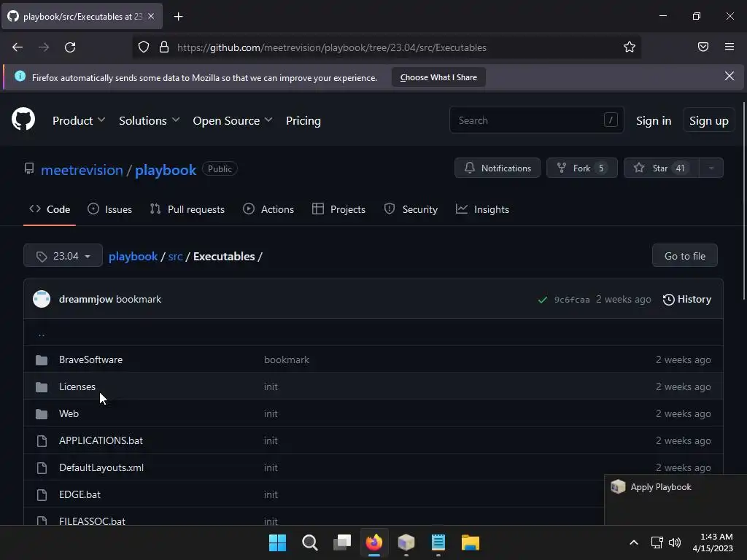
Task: Click the Go to file button
Action: click(x=684, y=256)
